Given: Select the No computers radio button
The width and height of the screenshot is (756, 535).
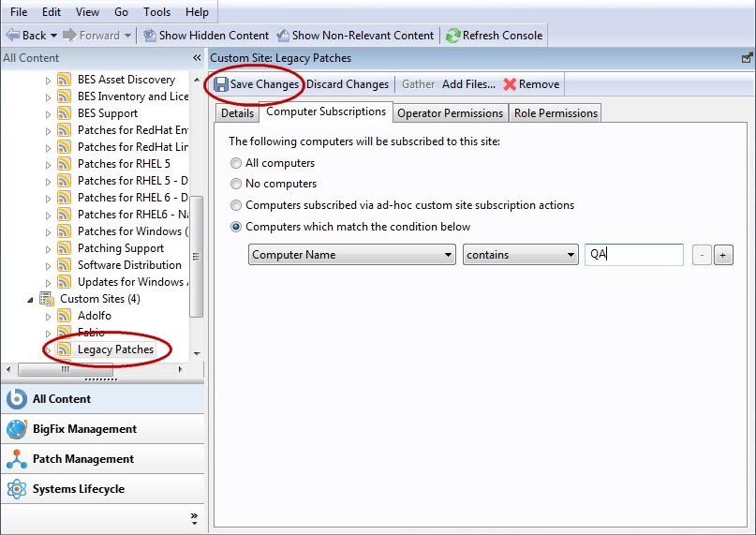Looking at the screenshot, I should 236,184.
